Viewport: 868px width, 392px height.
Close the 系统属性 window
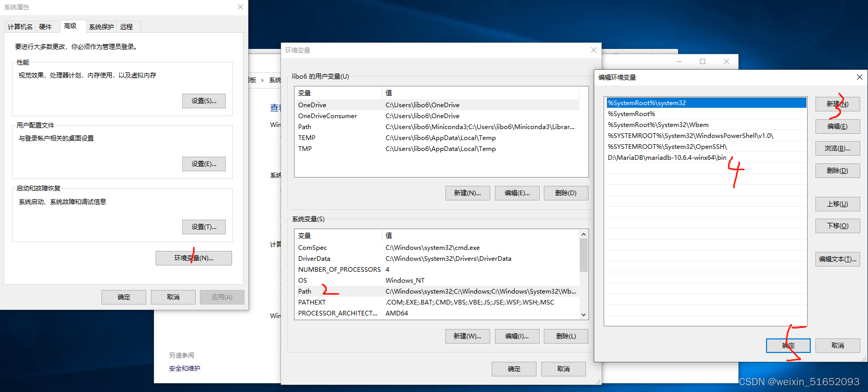(x=240, y=7)
